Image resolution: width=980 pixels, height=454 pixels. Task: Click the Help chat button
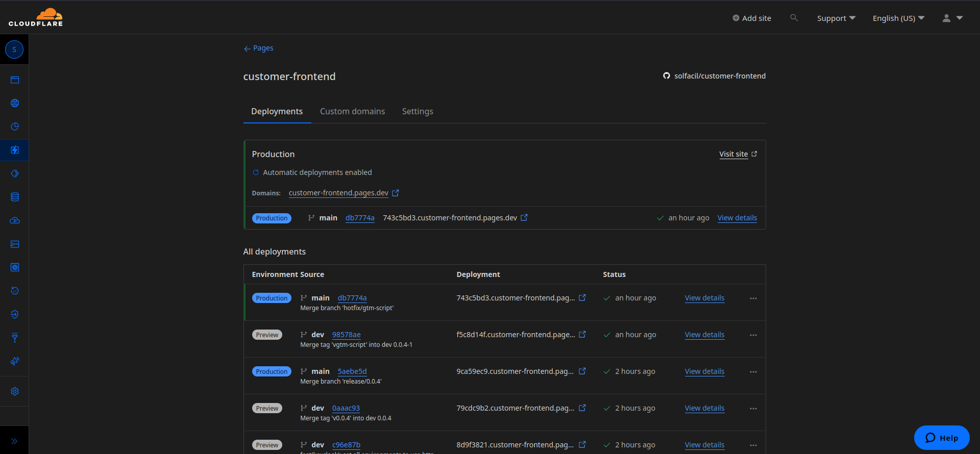(941, 438)
